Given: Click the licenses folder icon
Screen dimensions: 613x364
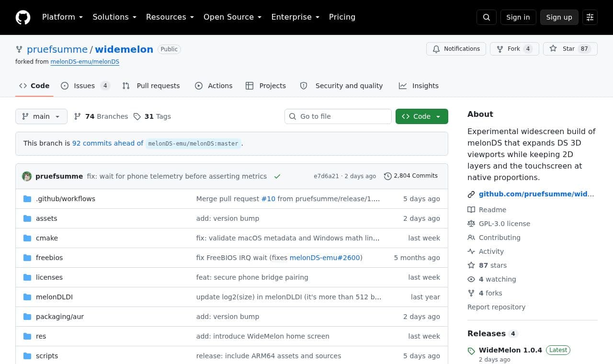Looking at the screenshot, I should 27,277.
